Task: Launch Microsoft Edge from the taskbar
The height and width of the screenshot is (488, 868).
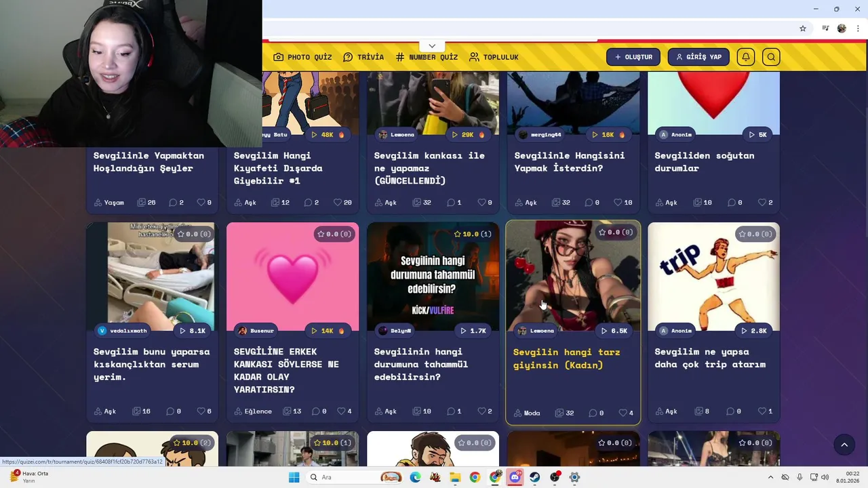Action: coord(415,477)
